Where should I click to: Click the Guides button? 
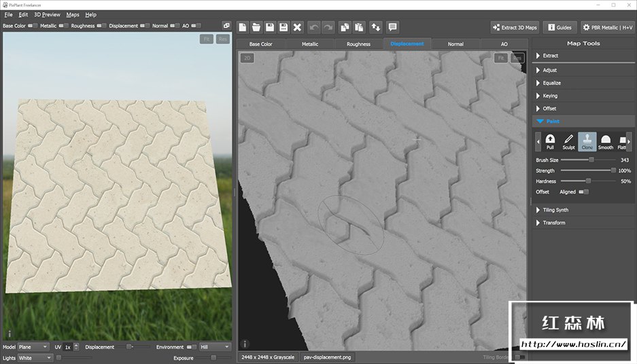559,27
